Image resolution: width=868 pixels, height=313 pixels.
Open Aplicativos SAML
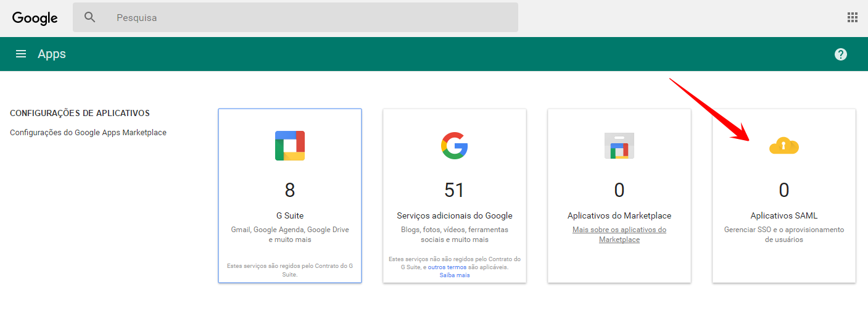coord(784,215)
